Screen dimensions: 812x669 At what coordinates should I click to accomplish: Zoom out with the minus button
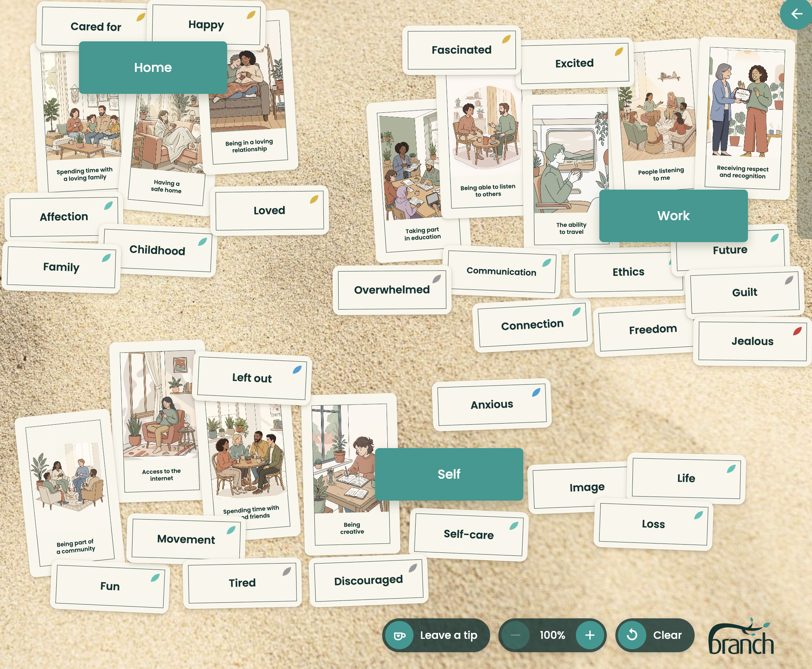pyautogui.click(x=515, y=635)
